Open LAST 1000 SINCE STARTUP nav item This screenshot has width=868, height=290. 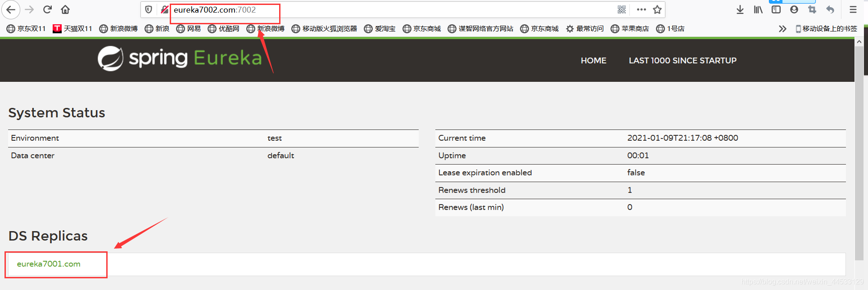coord(683,61)
